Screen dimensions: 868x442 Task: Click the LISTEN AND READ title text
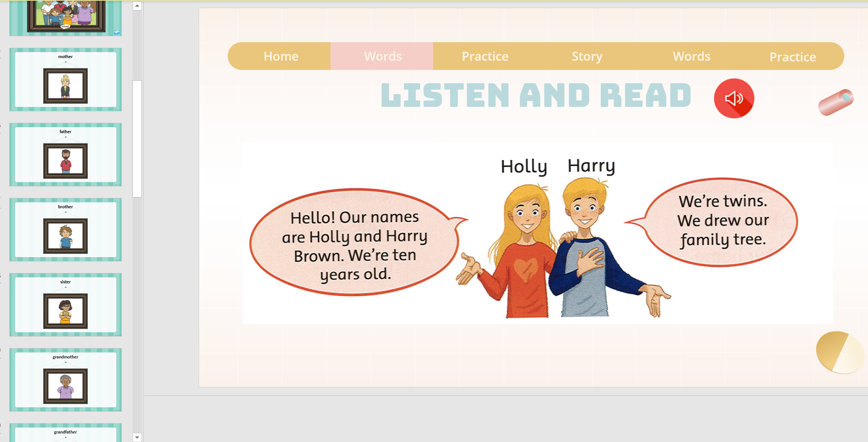(x=536, y=95)
